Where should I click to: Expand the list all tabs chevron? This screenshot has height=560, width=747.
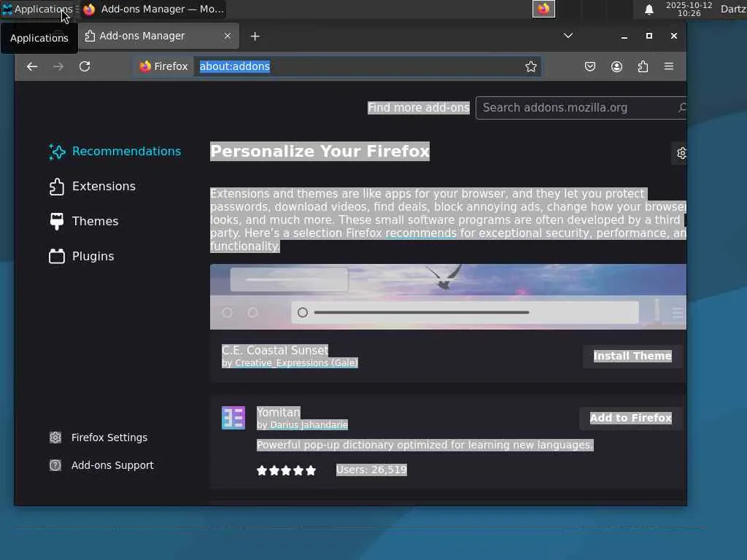click(568, 36)
